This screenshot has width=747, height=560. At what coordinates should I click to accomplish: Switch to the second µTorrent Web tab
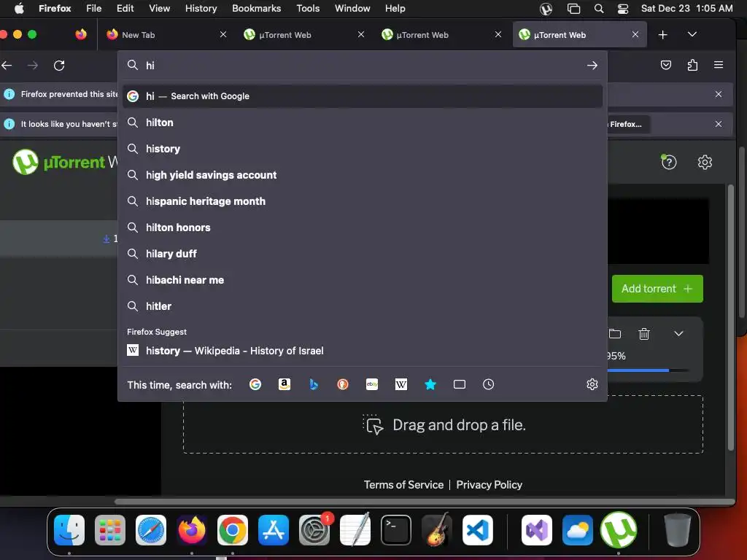441,35
